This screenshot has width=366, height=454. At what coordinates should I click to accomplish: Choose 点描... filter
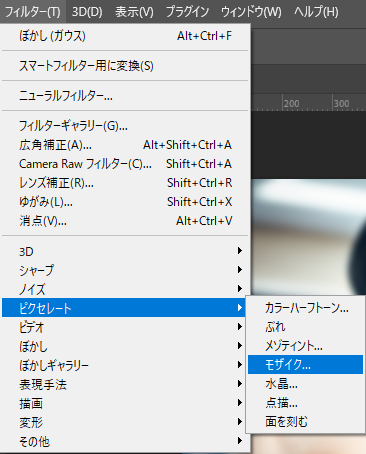tap(305, 403)
